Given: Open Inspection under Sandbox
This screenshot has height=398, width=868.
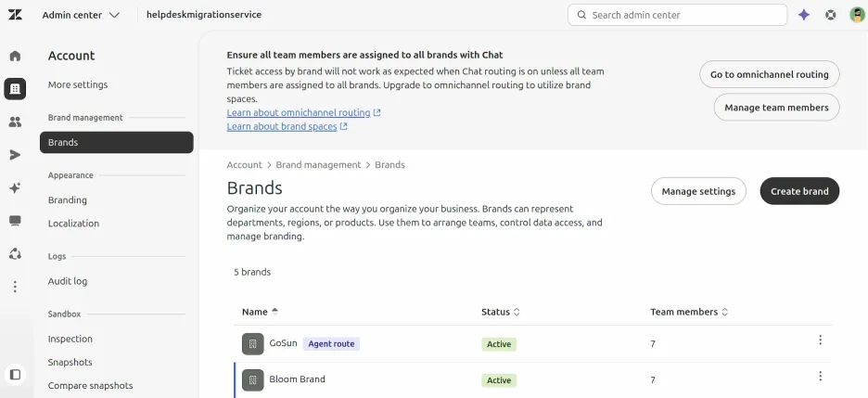Looking at the screenshot, I should (70, 339).
